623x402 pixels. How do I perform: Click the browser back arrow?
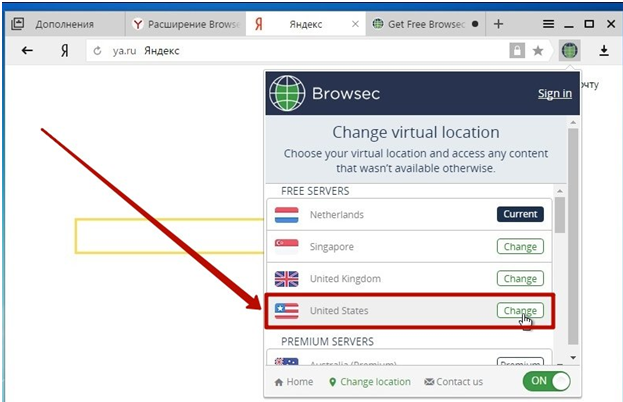click(x=27, y=50)
